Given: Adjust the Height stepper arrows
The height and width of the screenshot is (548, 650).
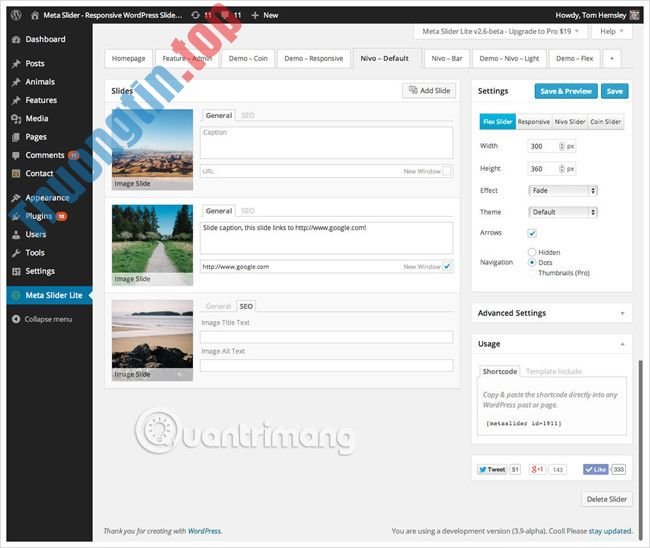Looking at the screenshot, I should tap(562, 169).
